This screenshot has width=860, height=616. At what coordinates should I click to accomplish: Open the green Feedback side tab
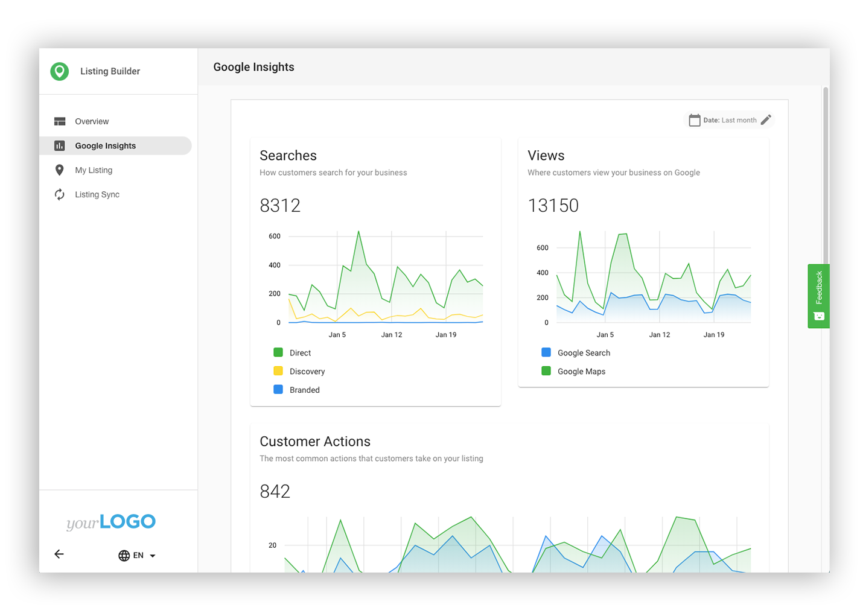click(x=819, y=296)
